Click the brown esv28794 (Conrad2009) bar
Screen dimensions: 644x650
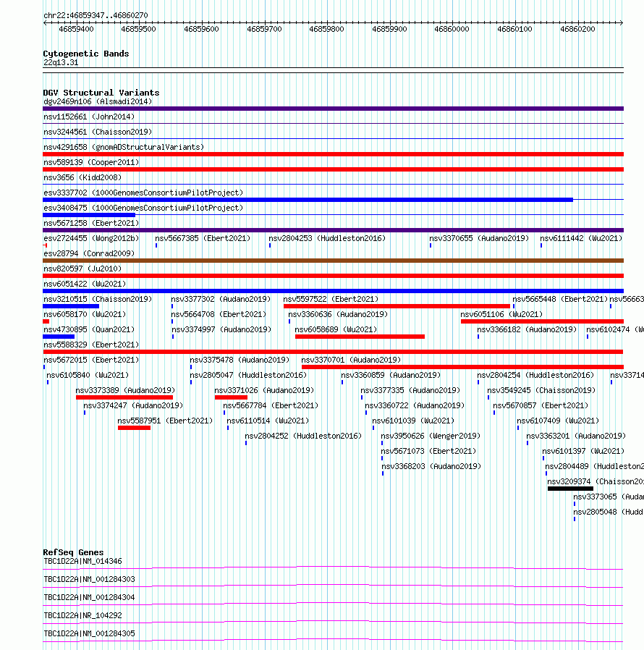point(333,261)
